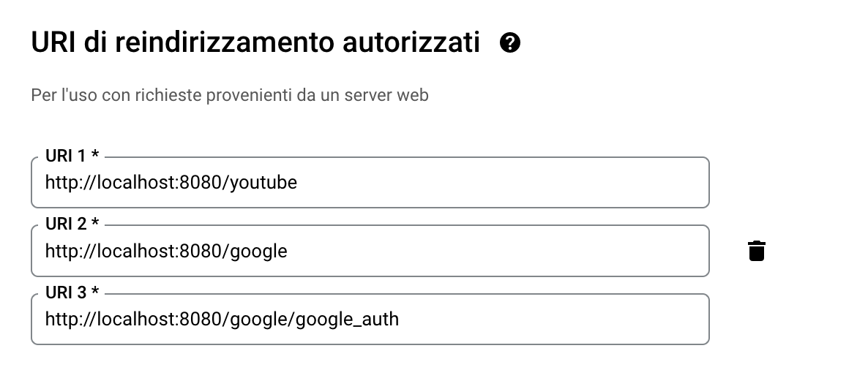Click the help icon beside the heading

click(x=510, y=44)
